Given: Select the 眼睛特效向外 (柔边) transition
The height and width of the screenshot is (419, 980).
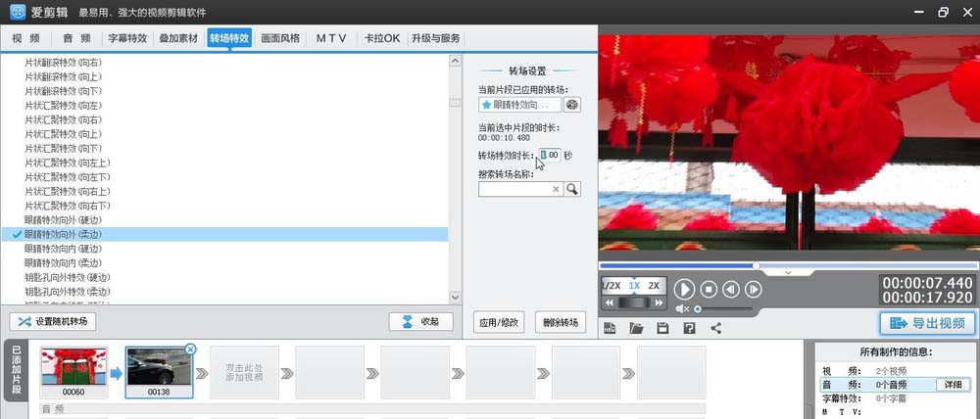Looking at the screenshot, I should pos(63,235).
